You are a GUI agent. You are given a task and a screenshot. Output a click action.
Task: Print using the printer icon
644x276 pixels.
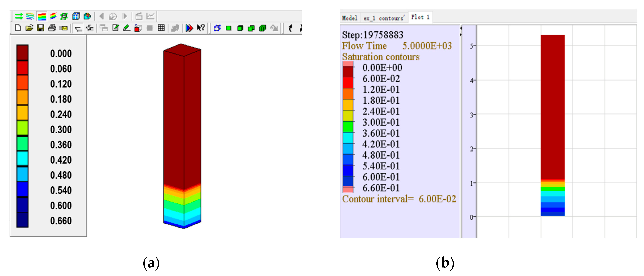pyautogui.click(x=52, y=28)
